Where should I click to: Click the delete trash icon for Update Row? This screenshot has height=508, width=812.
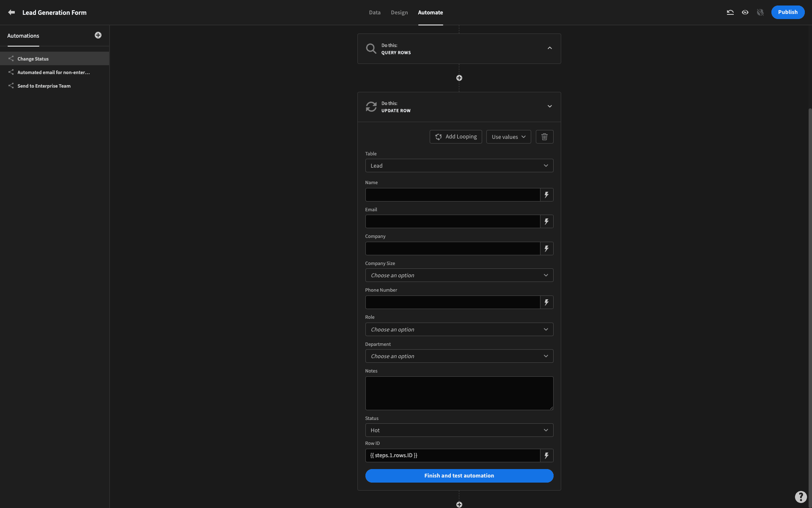(x=545, y=136)
